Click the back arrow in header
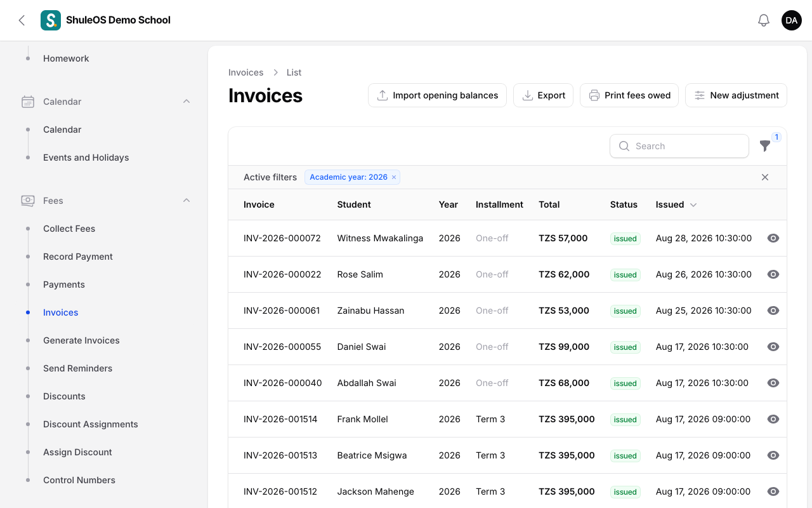The image size is (812, 508). [22, 20]
